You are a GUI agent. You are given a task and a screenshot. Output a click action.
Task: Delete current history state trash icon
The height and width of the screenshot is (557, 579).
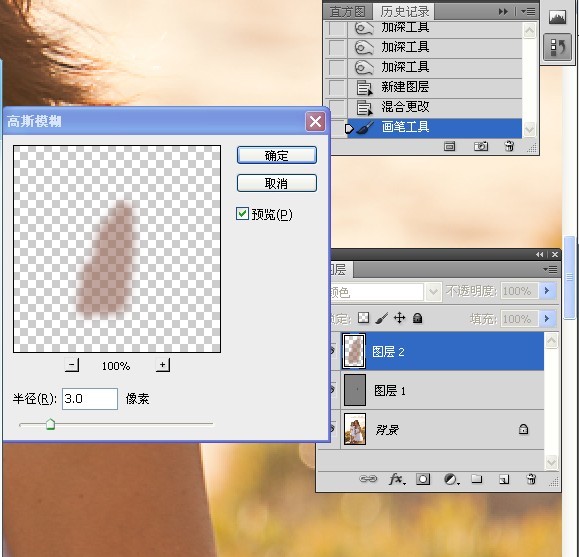point(509,147)
